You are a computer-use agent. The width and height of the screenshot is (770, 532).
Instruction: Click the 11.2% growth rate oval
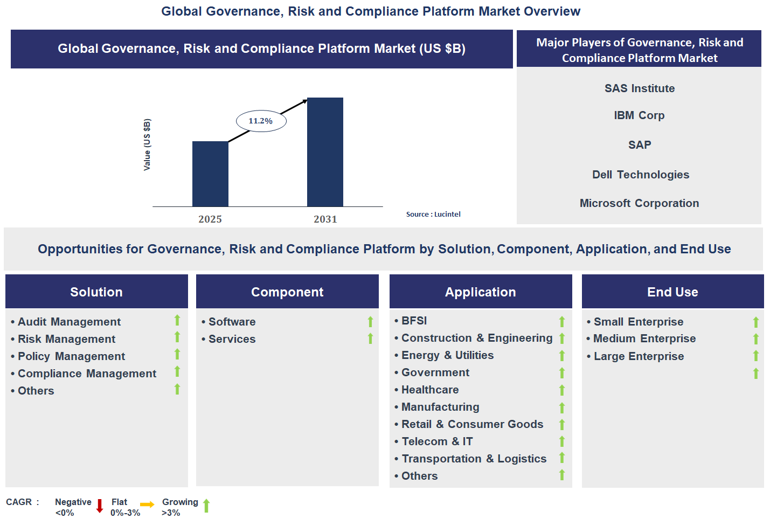261,121
